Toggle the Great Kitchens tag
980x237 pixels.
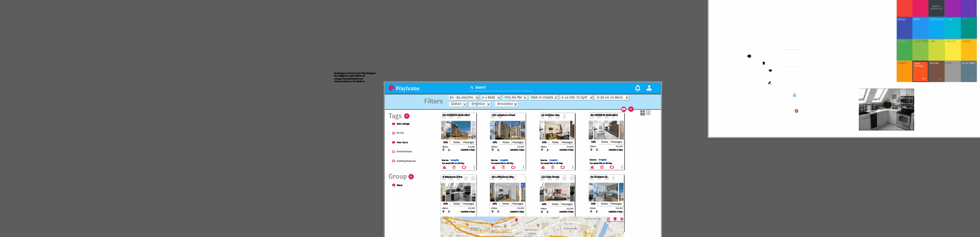pyautogui.click(x=402, y=152)
